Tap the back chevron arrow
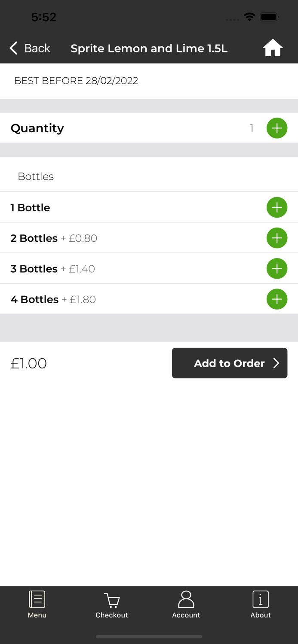Screen dimensions: 298x644 click(x=14, y=48)
